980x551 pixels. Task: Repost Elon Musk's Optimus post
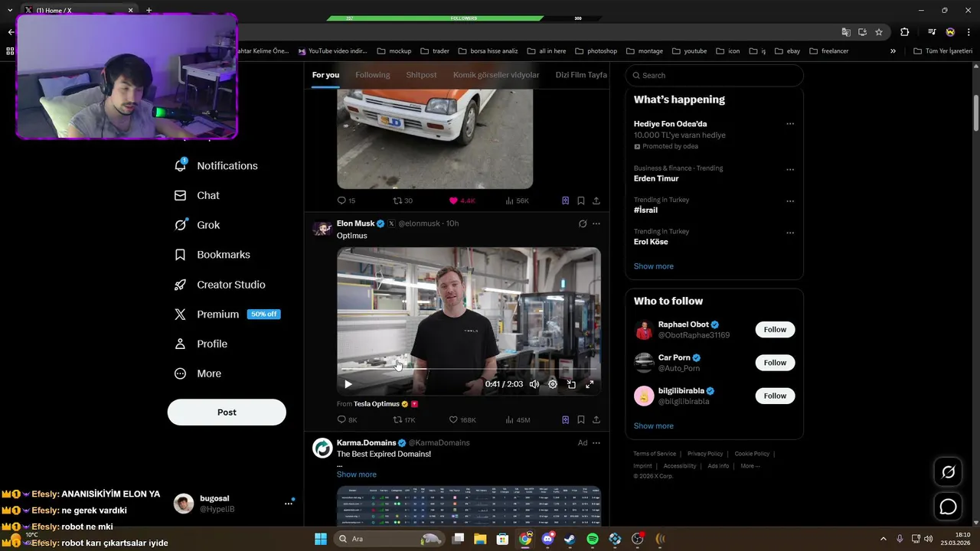pos(404,419)
